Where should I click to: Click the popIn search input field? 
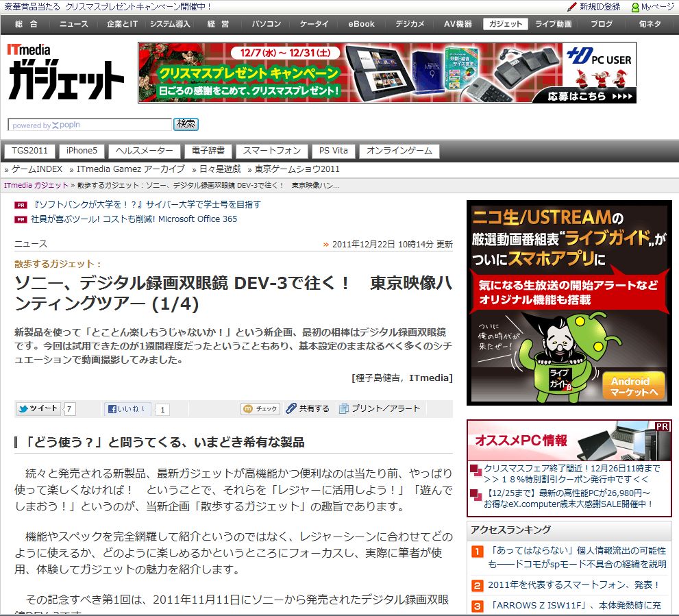pos(90,125)
